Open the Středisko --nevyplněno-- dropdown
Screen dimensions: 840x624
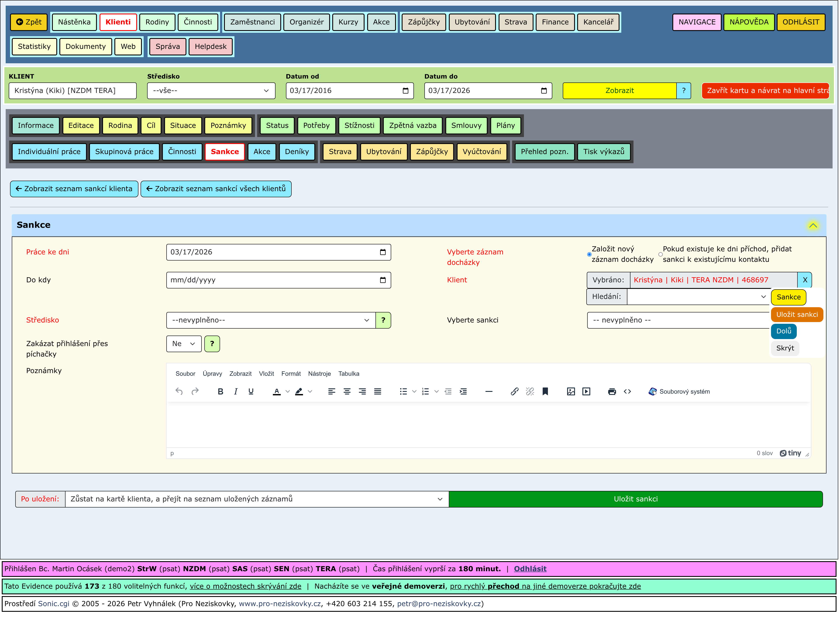pos(270,320)
